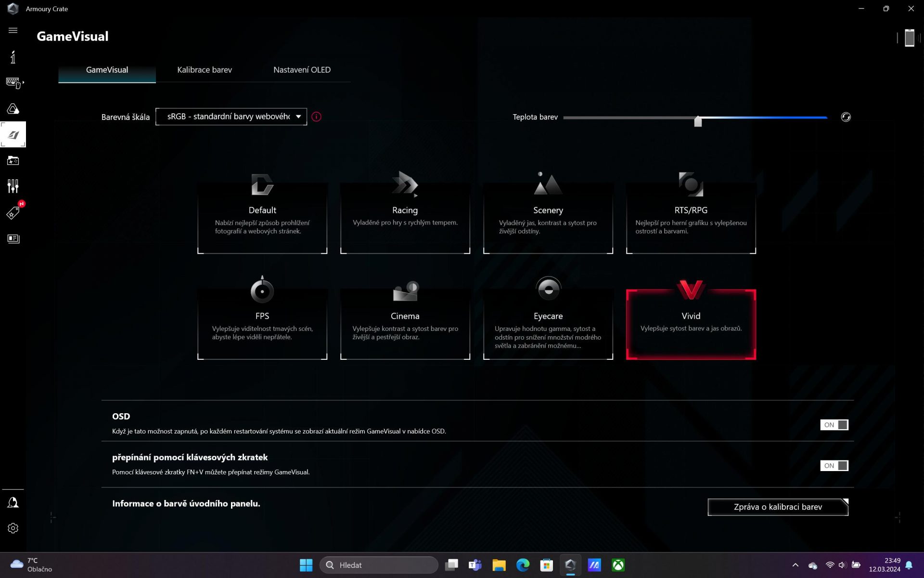Select the Default mode icon
This screenshot has height=578, width=924.
point(262,184)
